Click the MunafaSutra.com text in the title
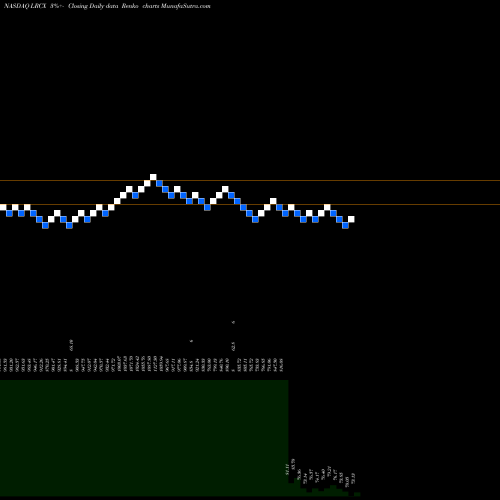Screen dimensions: 500x500 coord(185,6)
